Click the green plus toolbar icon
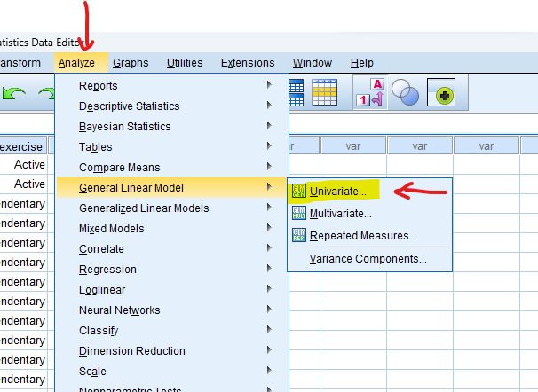The height and width of the screenshot is (392, 538). [x=441, y=92]
